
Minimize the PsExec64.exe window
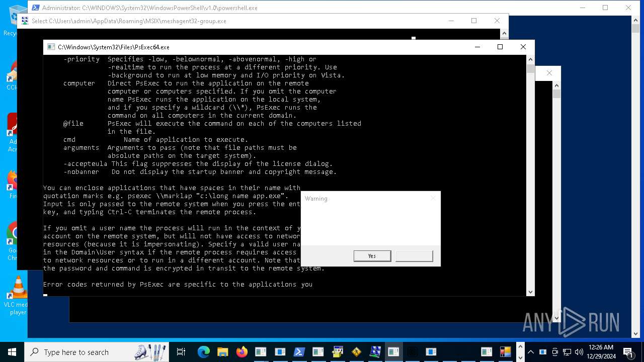pos(477,47)
